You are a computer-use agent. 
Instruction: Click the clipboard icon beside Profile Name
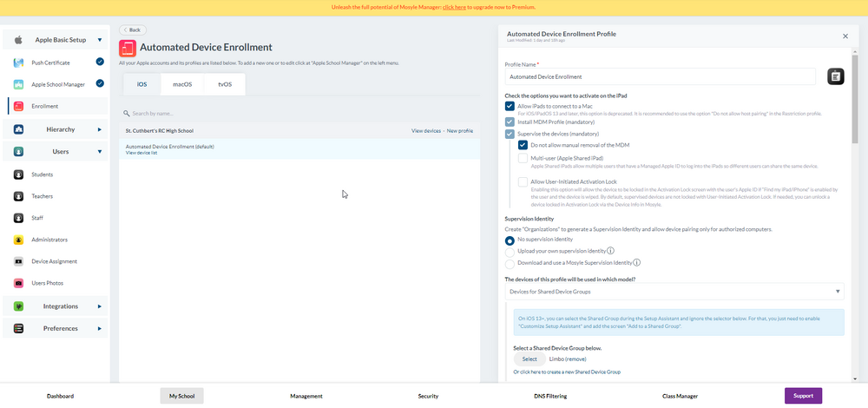pyautogui.click(x=835, y=76)
